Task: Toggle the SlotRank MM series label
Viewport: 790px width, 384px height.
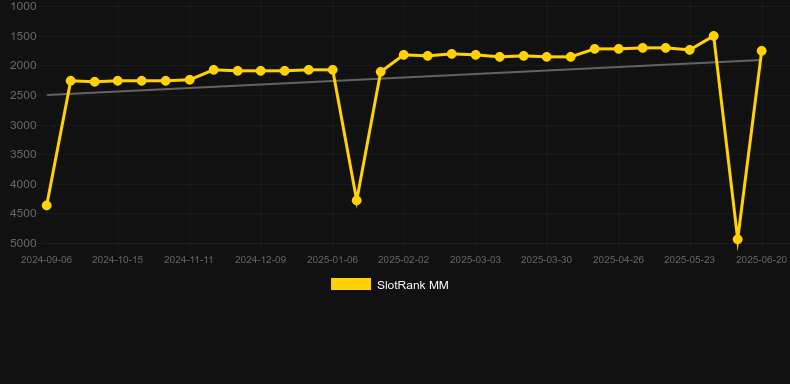Action: tap(413, 285)
